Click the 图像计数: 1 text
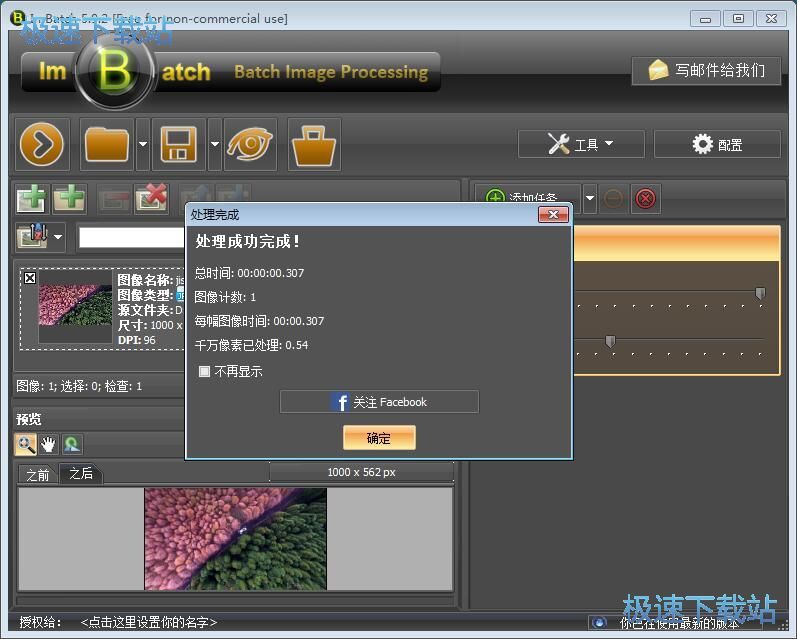This screenshot has width=797, height=639. 225,297
